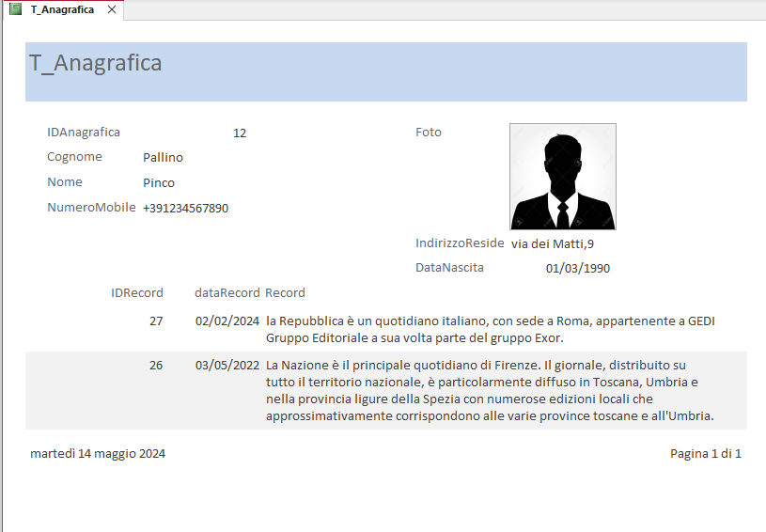Screen dimensions: 766x532
Task: Click the footer date martedì 14 maggio 2024
Action: click(98, 453)
